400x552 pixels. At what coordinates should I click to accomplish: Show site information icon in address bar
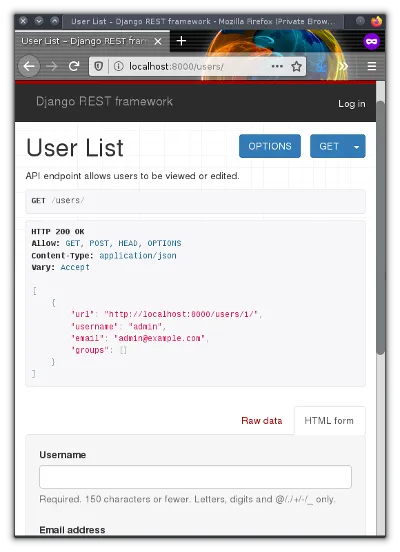pos(119,66)
